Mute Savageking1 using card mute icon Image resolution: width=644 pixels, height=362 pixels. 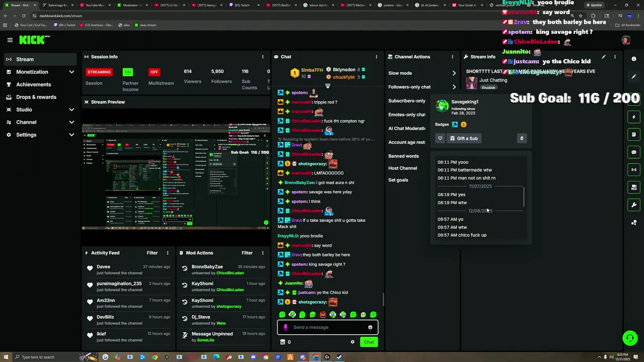521,138
